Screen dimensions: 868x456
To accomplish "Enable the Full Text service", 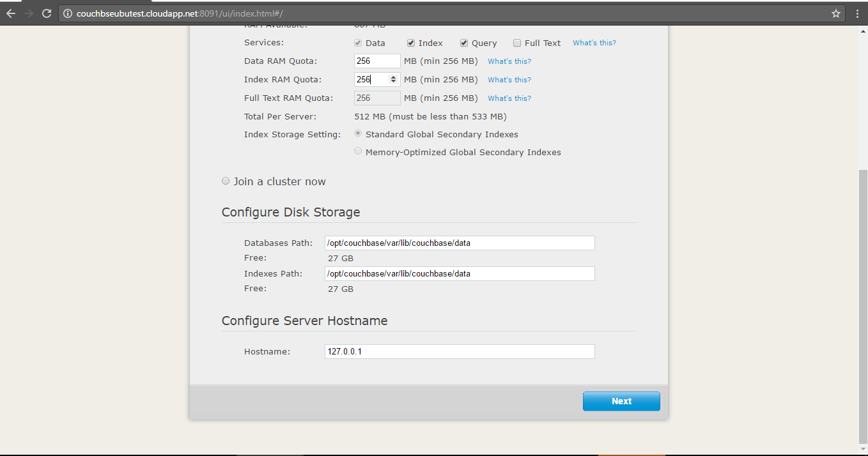I will point(517,42).
